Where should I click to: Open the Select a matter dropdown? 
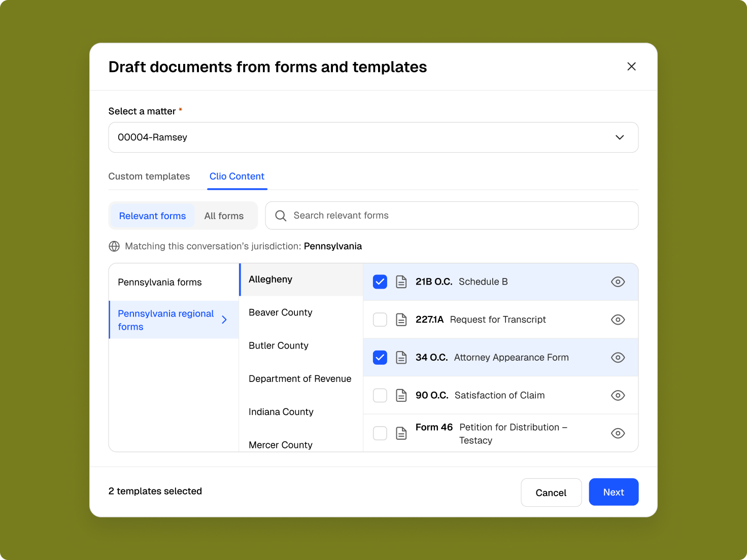[x=373, y=137]
